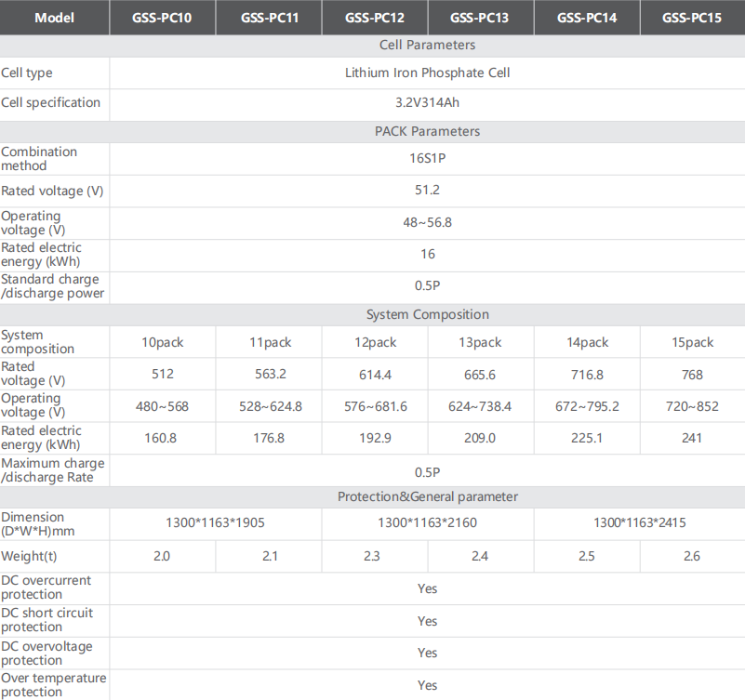Click the 2.5 weight cell
745x700 pixels.
pyautogui.click(x=587, y=556)
